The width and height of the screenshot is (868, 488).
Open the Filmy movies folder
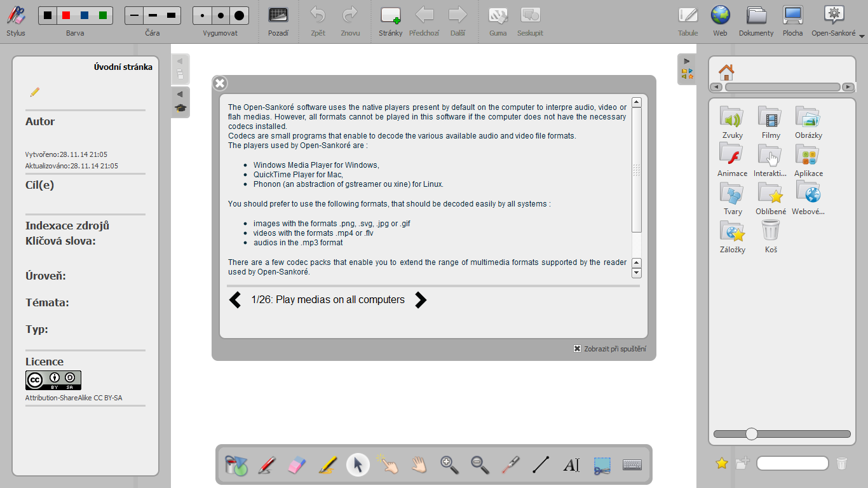[771, 123]
